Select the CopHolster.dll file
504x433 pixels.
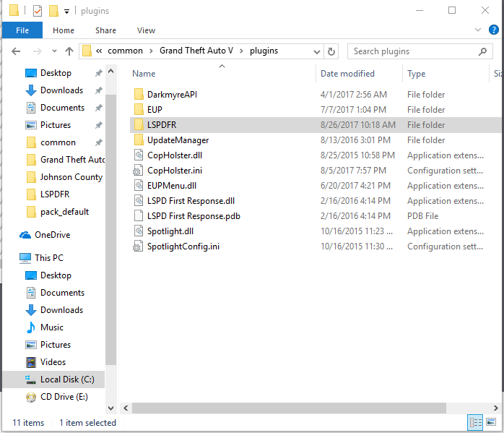click(175, 155)
